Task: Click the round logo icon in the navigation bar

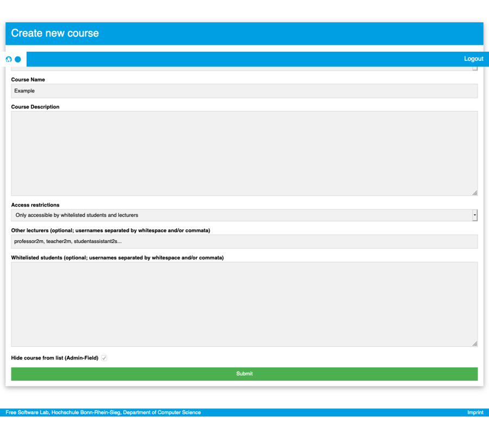Action: 9,59
